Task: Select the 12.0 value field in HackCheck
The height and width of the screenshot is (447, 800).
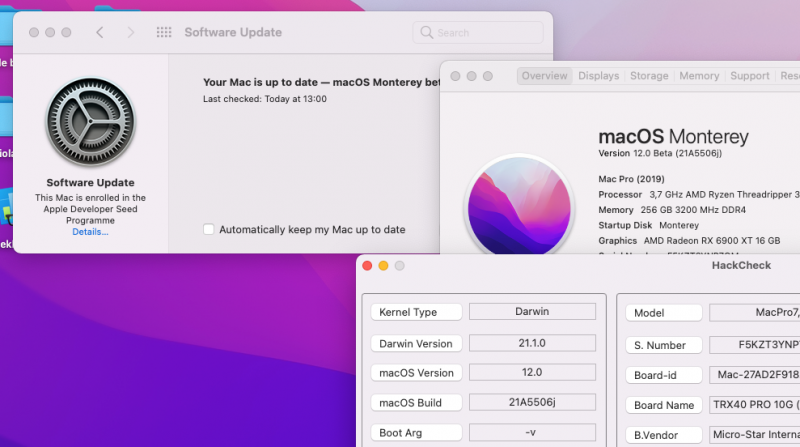Action: pyautogui.click(x=532, y=372)
